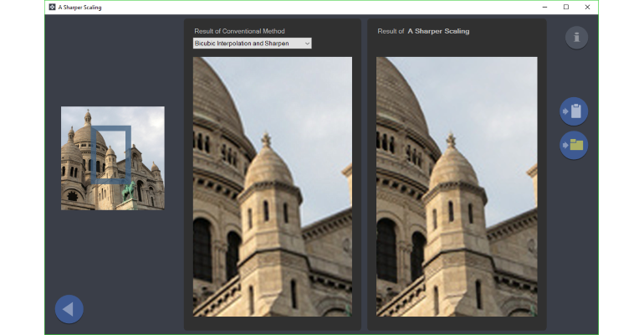Viewport: 644px width, 335px height.
Task: Save result to folder icon
Action: [x=574, y=145]
